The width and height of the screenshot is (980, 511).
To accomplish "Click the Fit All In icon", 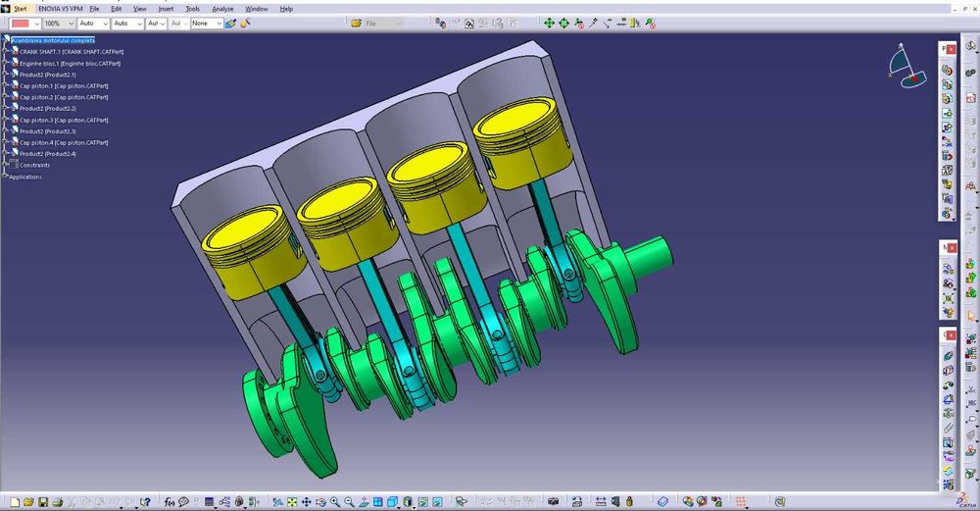I will (x=292, y=501).
